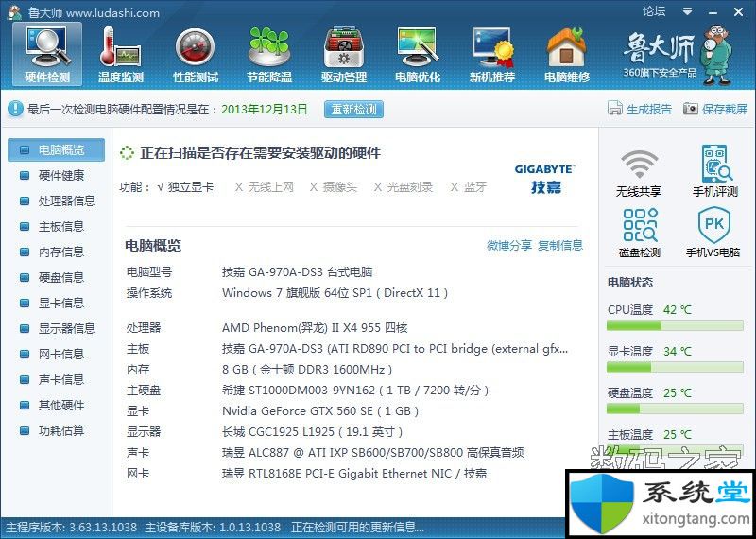Click the hard disk value ST1000DM003-9YN162

[x=355, y=391]
